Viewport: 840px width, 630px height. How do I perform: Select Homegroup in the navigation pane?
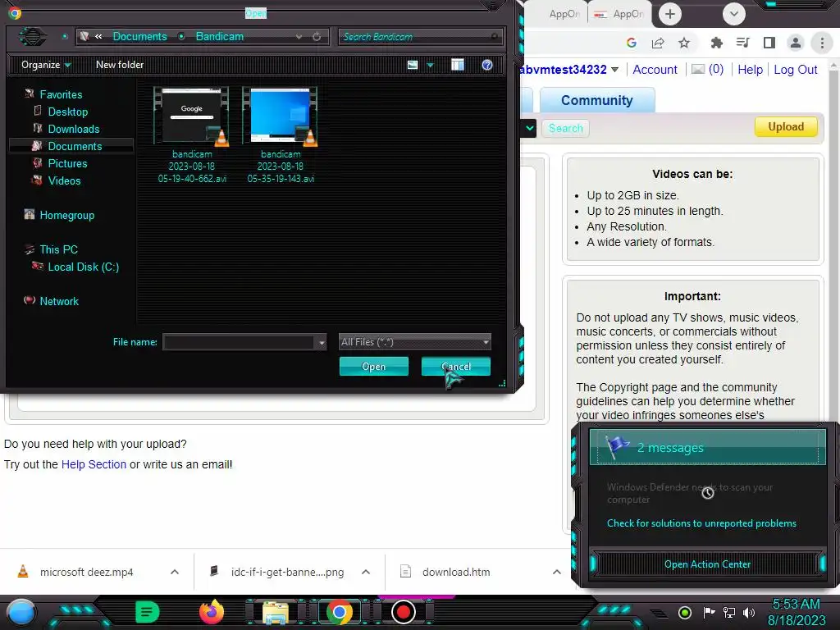point(66,216)
